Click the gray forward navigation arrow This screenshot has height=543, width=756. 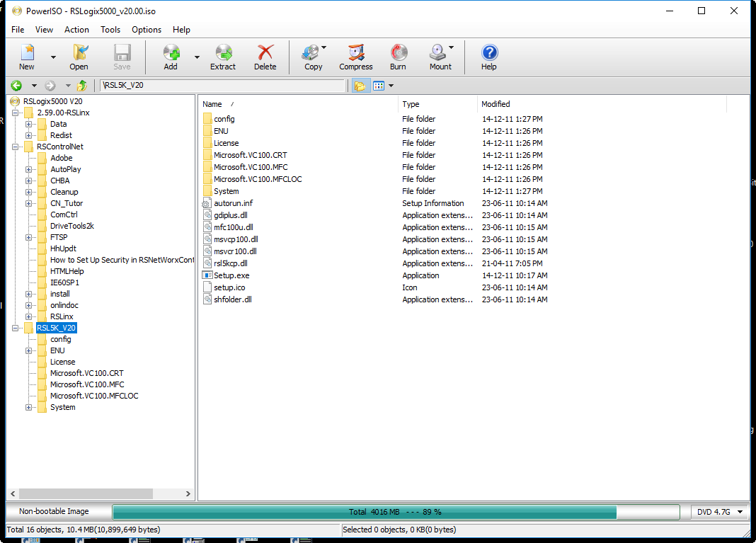point(50,86)
